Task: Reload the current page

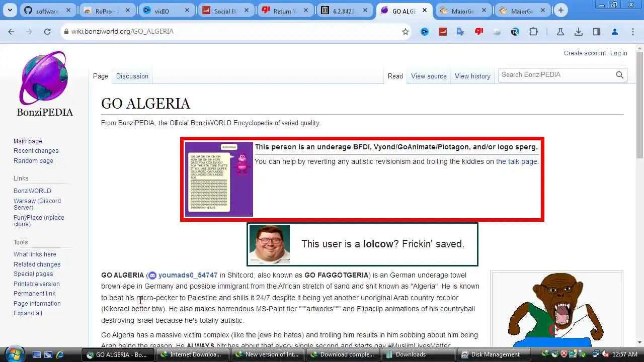Action: point(47,31)
